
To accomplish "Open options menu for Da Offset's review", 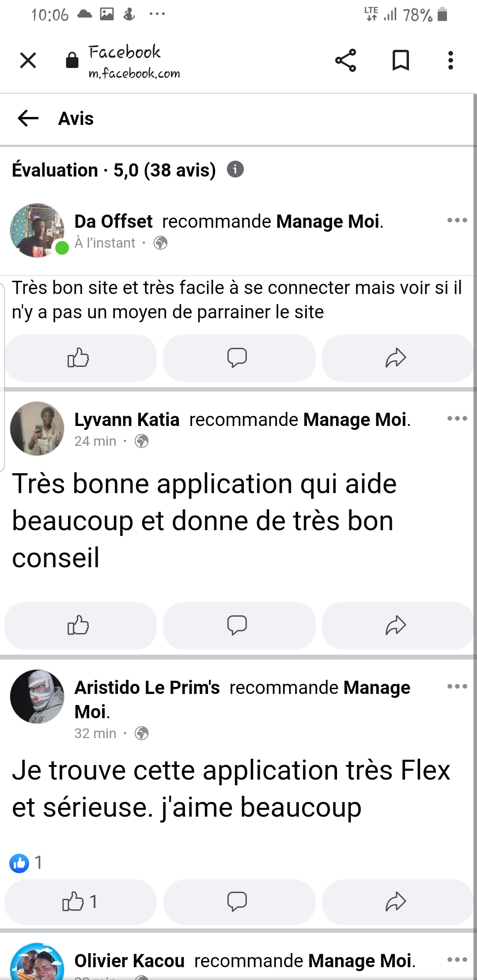I will point(457,220).
